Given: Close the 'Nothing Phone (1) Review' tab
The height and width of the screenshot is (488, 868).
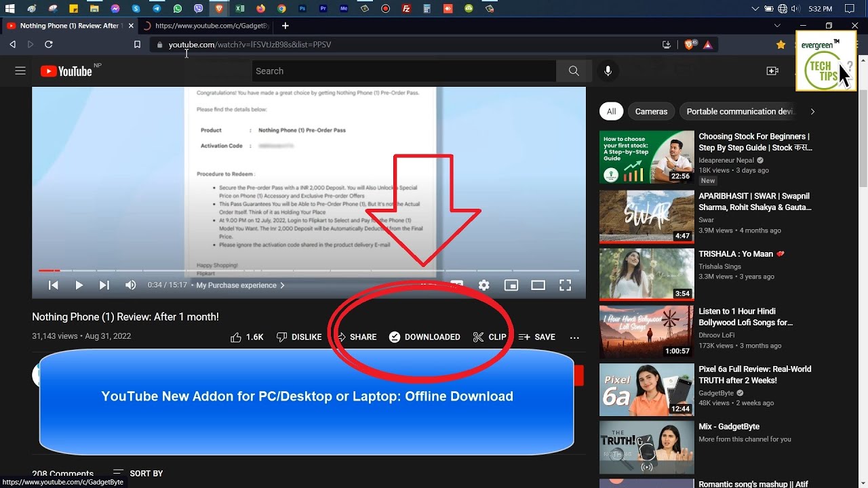Looking at the screenshot, I should tap(130, 26).
